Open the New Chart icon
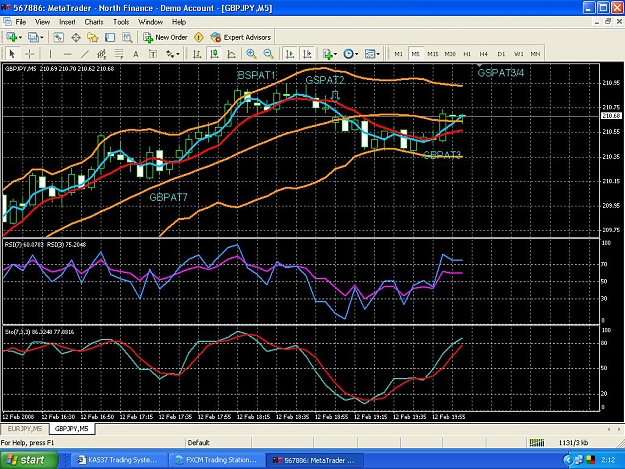The height and width of the screenshot is (469, 625). (x=12, y=37)
